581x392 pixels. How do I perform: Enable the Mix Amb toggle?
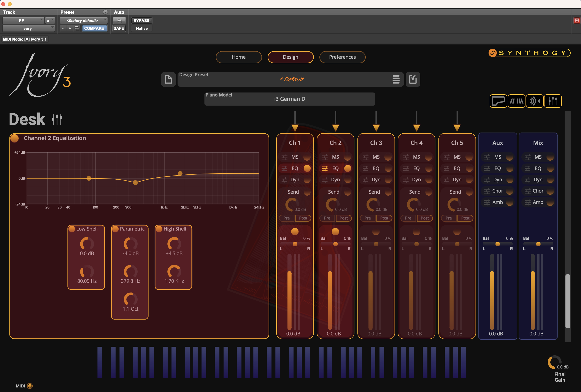(550, 202)
